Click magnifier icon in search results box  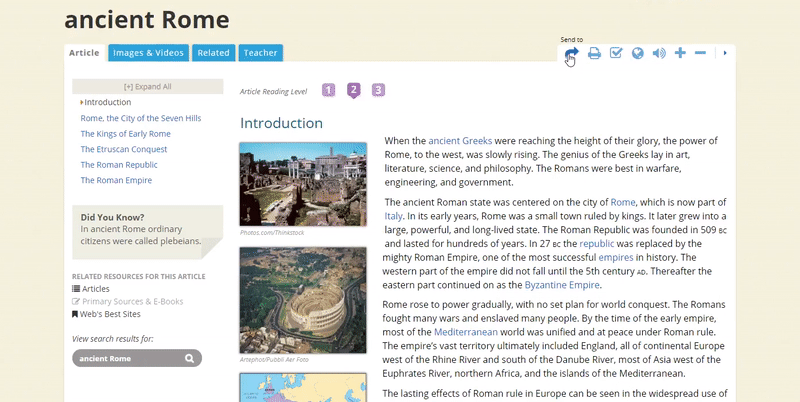click(189, 359)
